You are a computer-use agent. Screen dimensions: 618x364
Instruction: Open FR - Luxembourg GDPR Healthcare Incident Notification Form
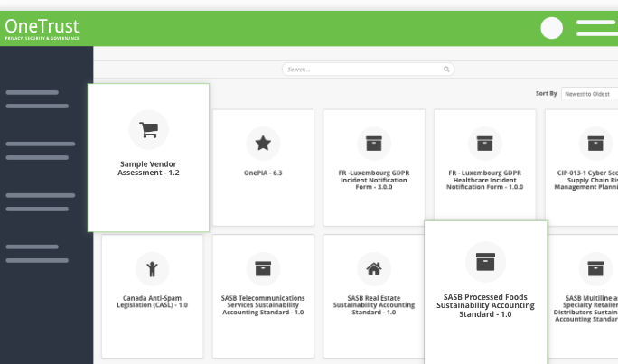[485, 180]
